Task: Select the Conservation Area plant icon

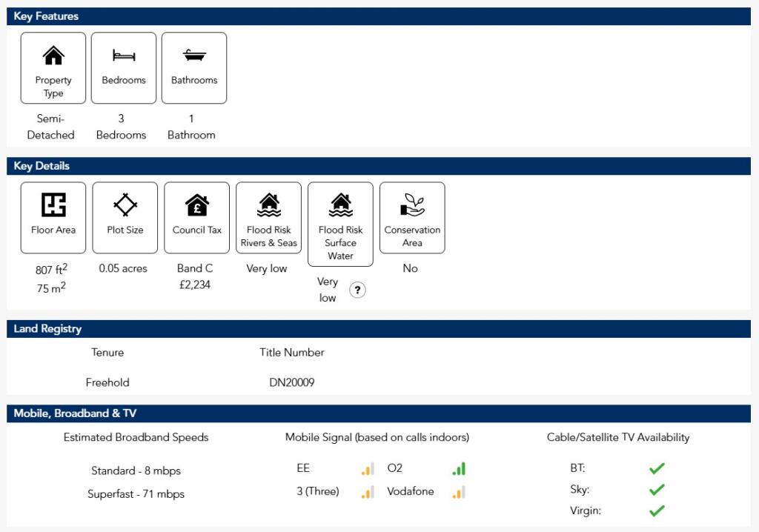Action: (412, 205)
